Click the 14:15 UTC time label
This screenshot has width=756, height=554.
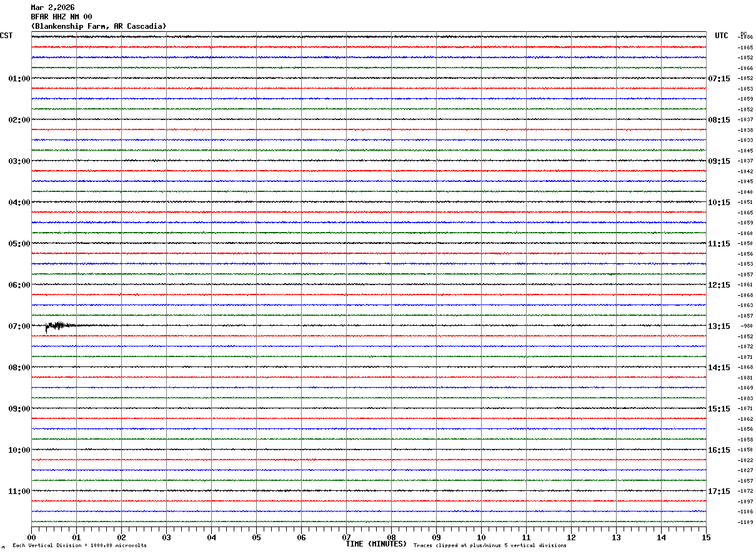click(x=719, y=368)
